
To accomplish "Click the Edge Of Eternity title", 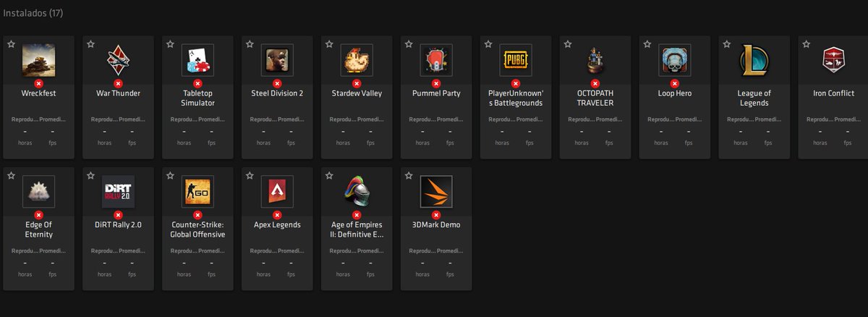I will pyautogui.click(x=38, y=229).
